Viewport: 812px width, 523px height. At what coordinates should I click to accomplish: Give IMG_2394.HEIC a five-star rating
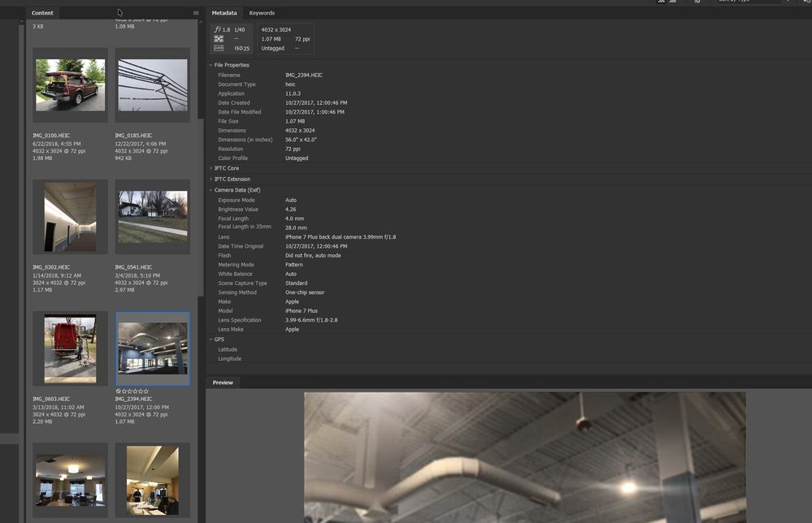coord(146,391)
